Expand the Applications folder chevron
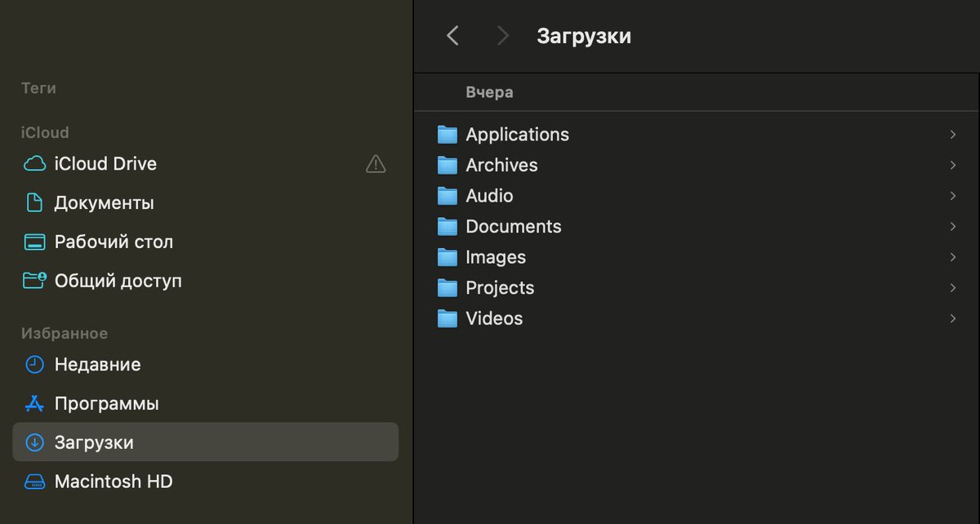Screen dimensions: 980x524 [x=953, y=134]
